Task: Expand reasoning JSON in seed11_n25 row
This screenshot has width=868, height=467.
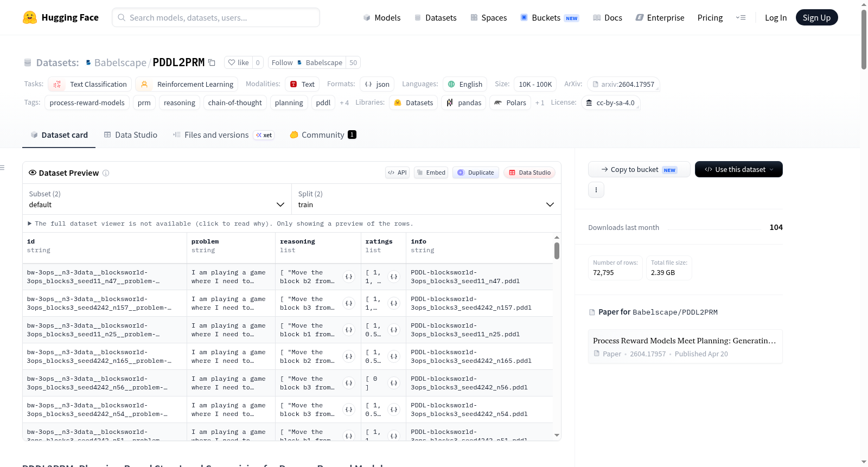Action: coord(349,330)
